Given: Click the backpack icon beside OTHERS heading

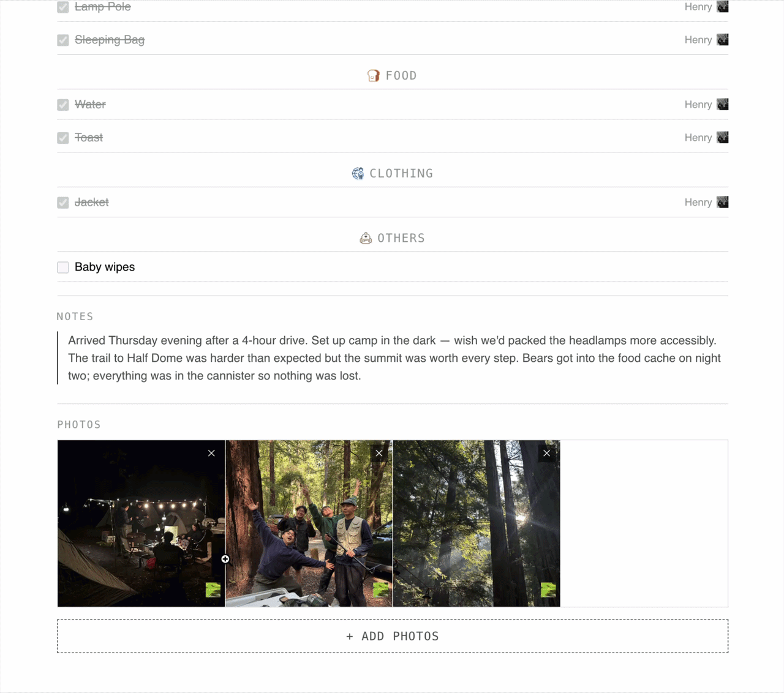Looking at the screenshot, I should 366,238.
